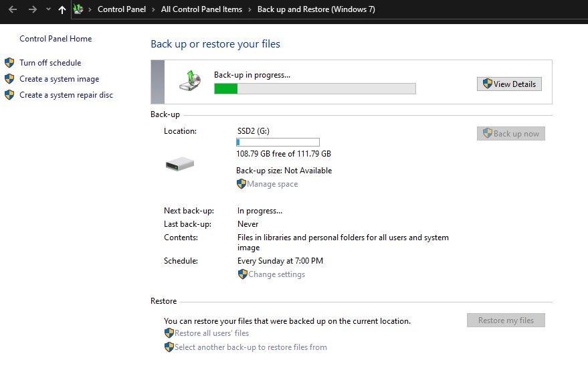Viewport: 588px width, 368px height.
Task: Go back using the back arrow
Action: pos(12,9)
